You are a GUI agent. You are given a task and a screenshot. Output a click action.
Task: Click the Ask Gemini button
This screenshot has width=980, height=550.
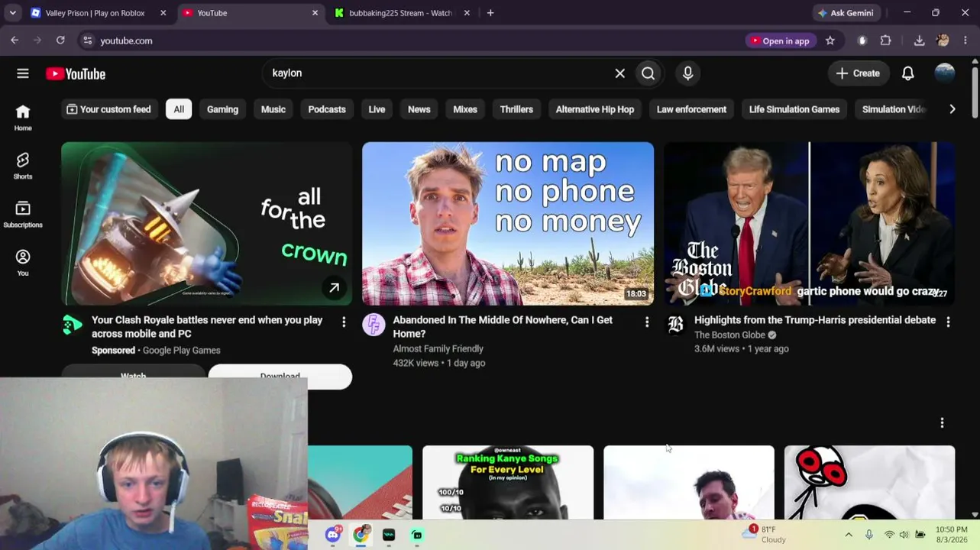point(846,13)
